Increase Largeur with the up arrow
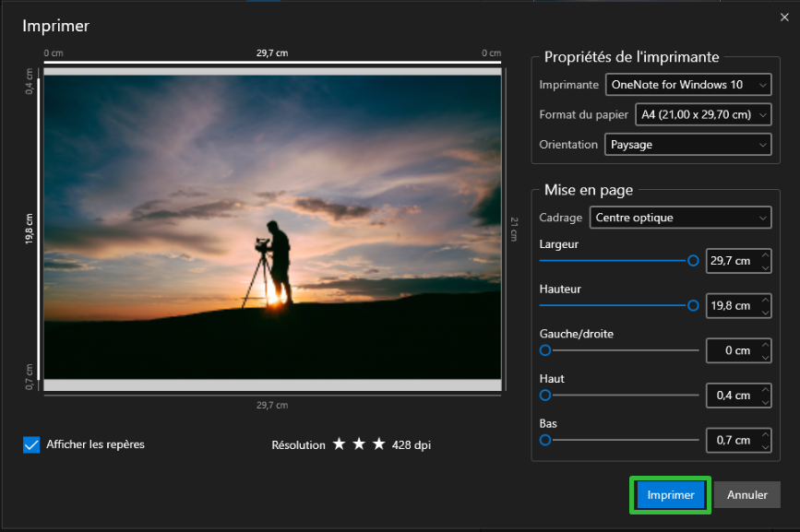Screen dimensions: 800x532 (765, 254)
